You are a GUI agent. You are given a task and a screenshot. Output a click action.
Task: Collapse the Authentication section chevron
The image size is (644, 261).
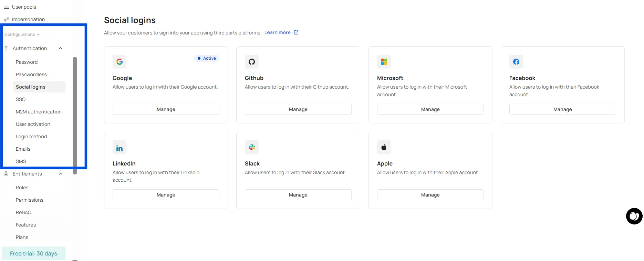[61, 48]
